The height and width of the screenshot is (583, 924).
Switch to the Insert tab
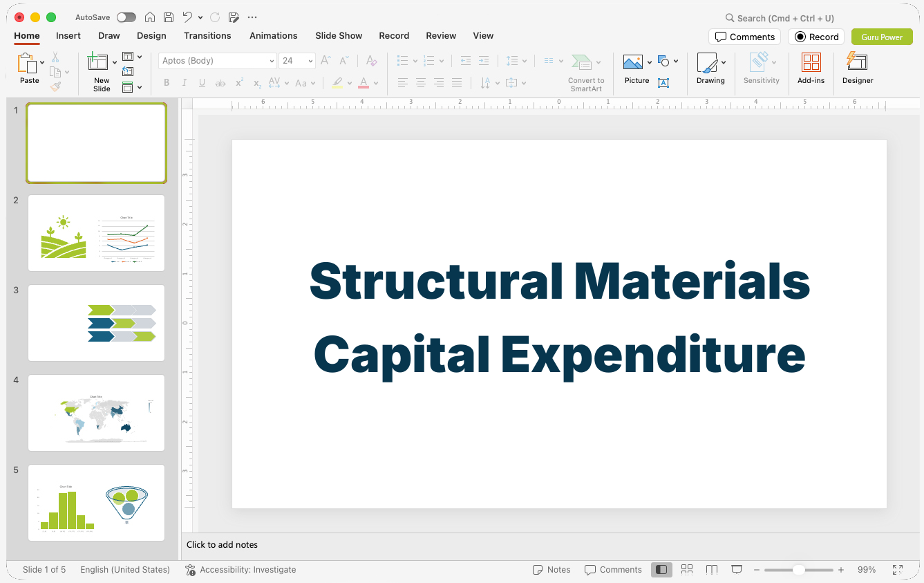(x=68, y=36)
